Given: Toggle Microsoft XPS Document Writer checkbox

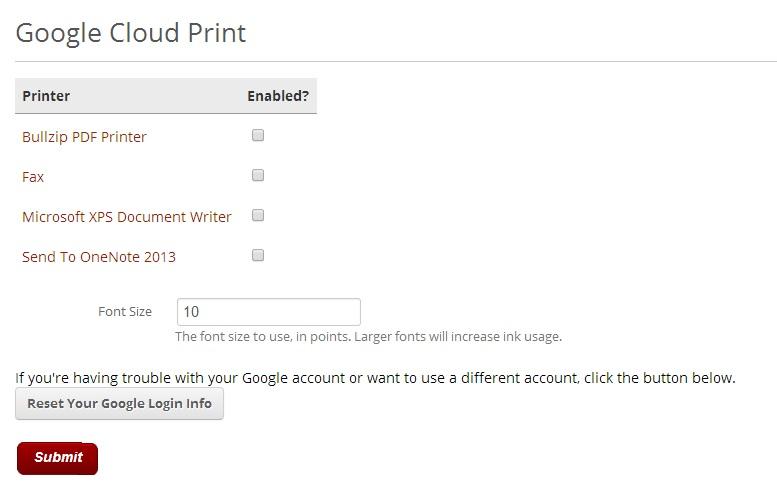Looking at the screenshot, I should (258, 216).
